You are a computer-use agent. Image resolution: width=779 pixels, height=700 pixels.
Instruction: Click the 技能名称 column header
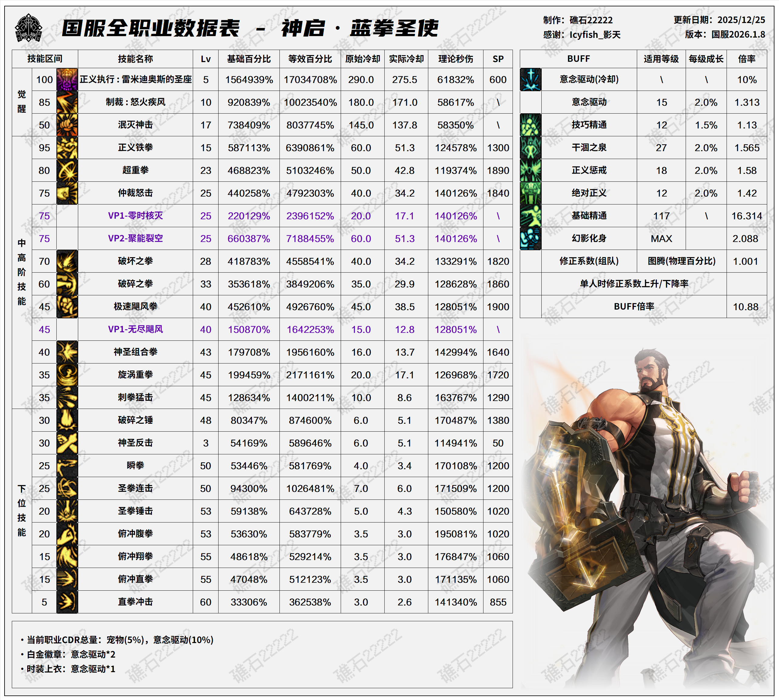pyautogui.click(x=135, y=59)
